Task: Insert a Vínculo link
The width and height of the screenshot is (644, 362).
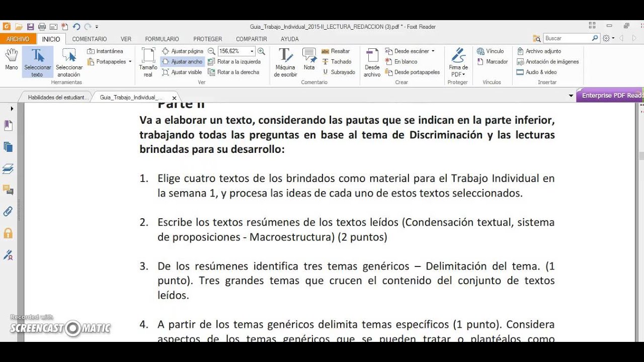Action: tap(490, 51)
